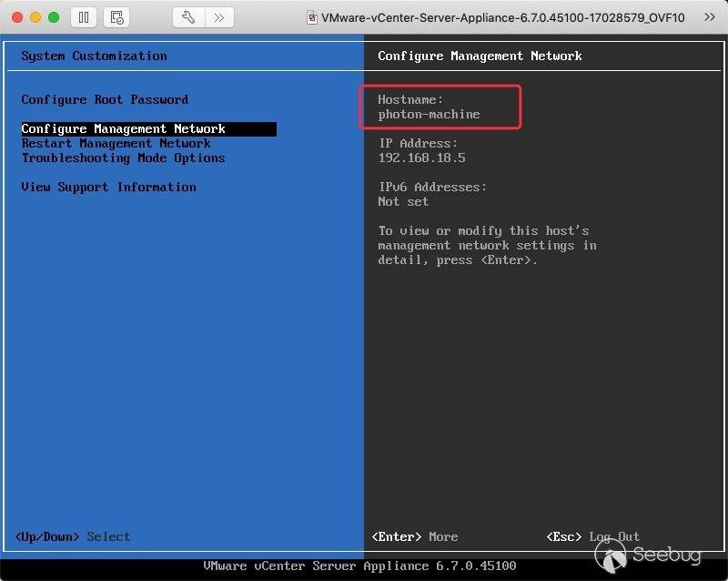728x581 pixels.
Task: Pause the virtual machine
Action: tap(84, 17)
